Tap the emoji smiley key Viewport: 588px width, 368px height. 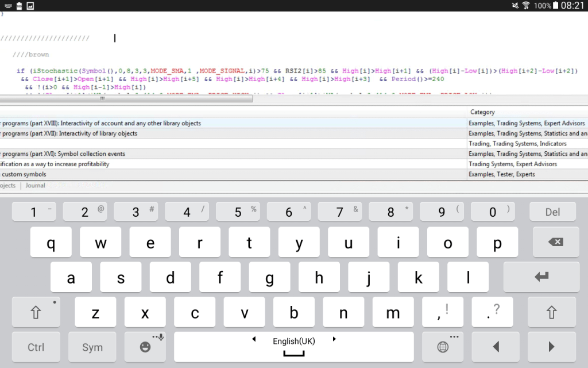click(x=145, y=347)
